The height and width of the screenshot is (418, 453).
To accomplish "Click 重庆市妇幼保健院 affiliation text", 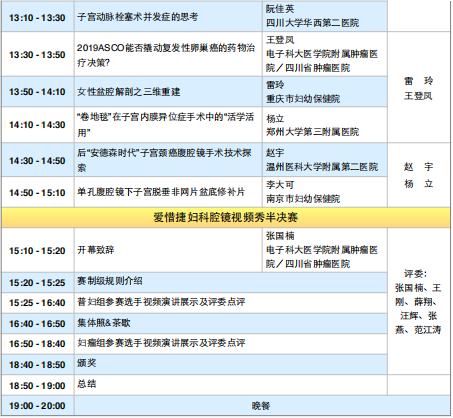I will 303,99.
